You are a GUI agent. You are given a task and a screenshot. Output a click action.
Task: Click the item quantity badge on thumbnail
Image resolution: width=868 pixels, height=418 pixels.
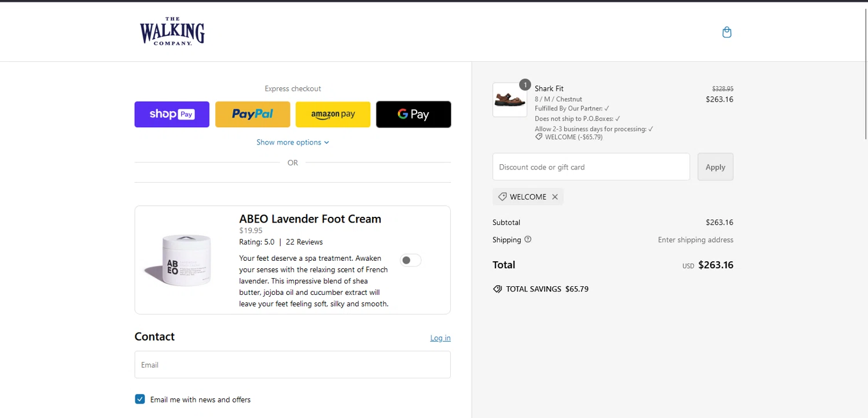tap(525, 85)
